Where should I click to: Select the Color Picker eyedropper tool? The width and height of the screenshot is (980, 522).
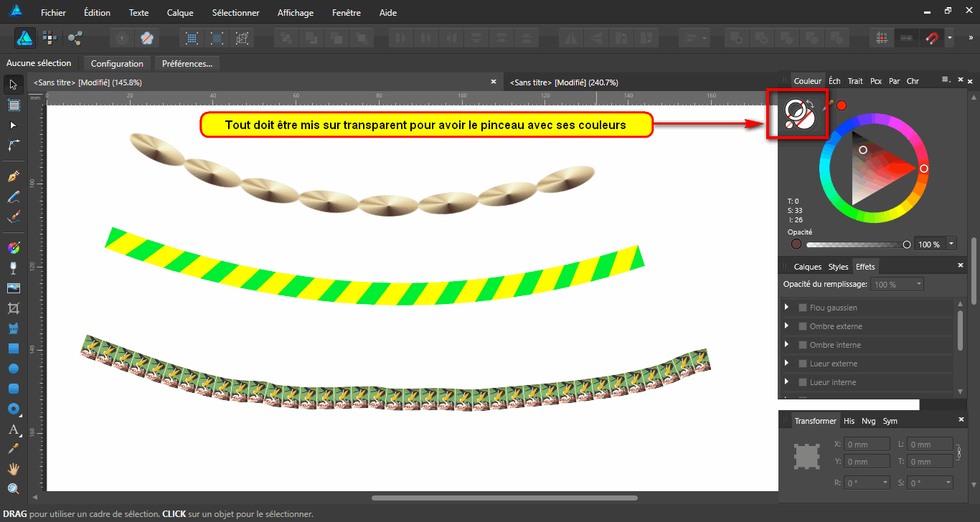tap(13, 449)
